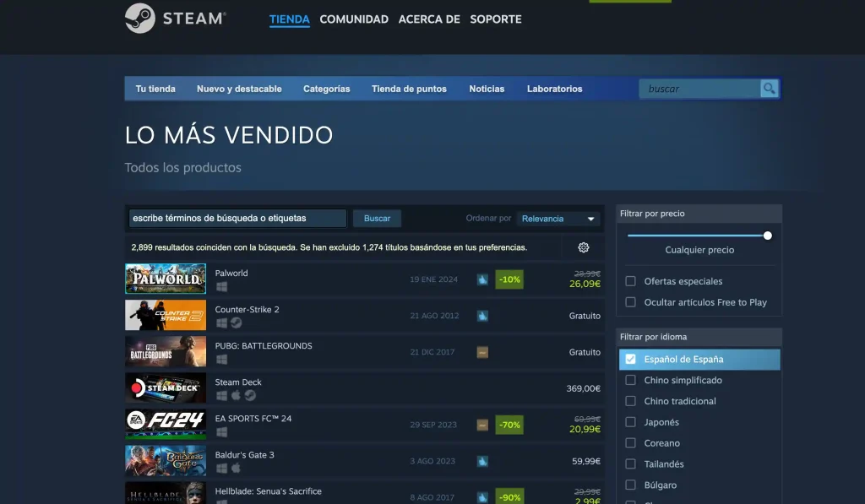The height and width of the screenshot is (504, 865).
Task: Open Palworld game title link
Action: (231, 273)
